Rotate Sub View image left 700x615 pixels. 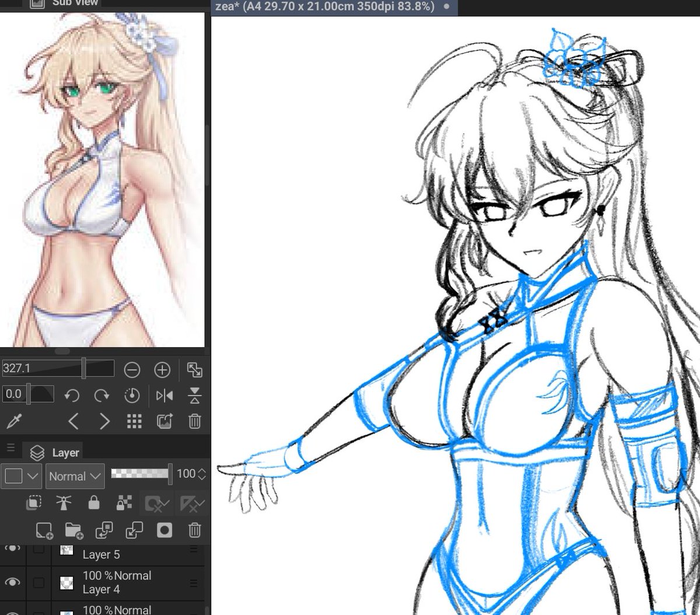coord(72,396)
